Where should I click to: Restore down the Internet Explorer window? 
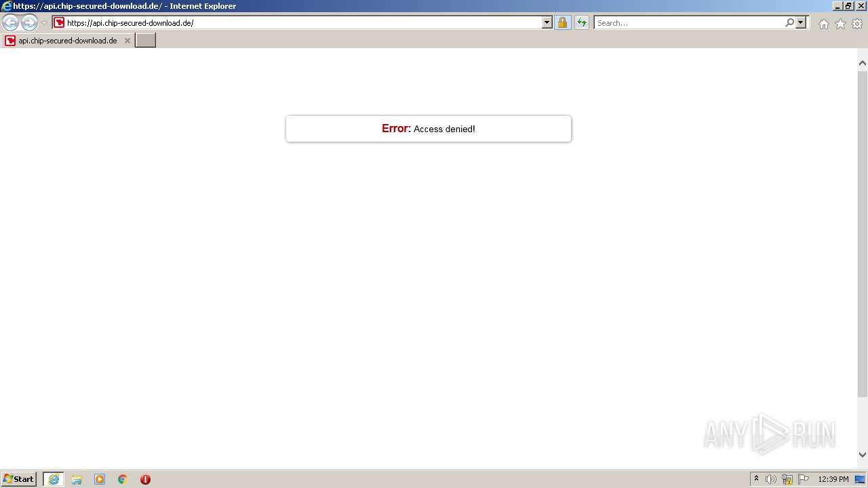point(848,6)
